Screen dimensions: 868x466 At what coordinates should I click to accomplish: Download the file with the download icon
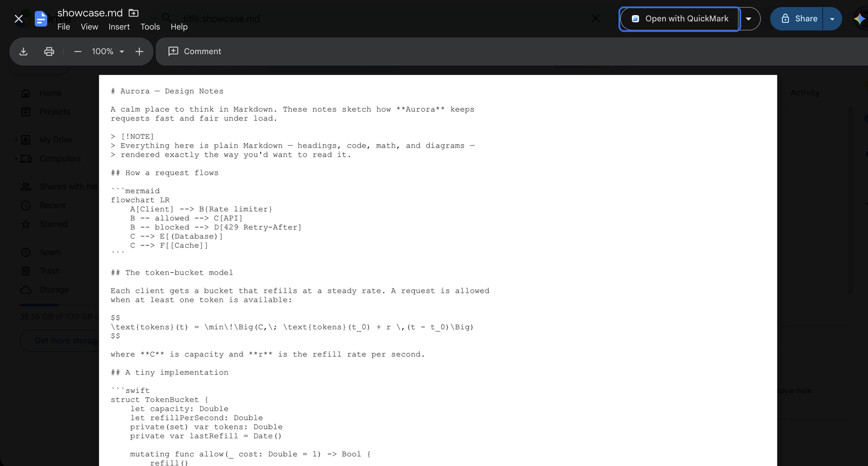[x=23, y=52]
